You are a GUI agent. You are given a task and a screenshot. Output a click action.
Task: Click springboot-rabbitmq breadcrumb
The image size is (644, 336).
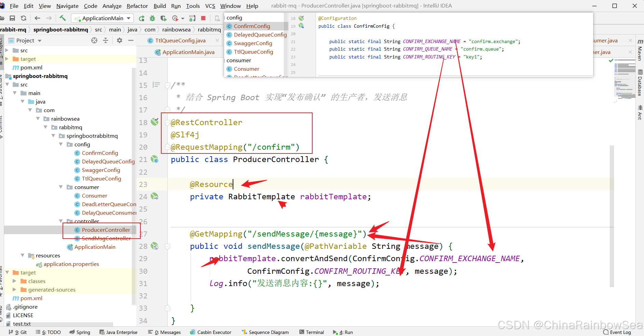point(60,29)
